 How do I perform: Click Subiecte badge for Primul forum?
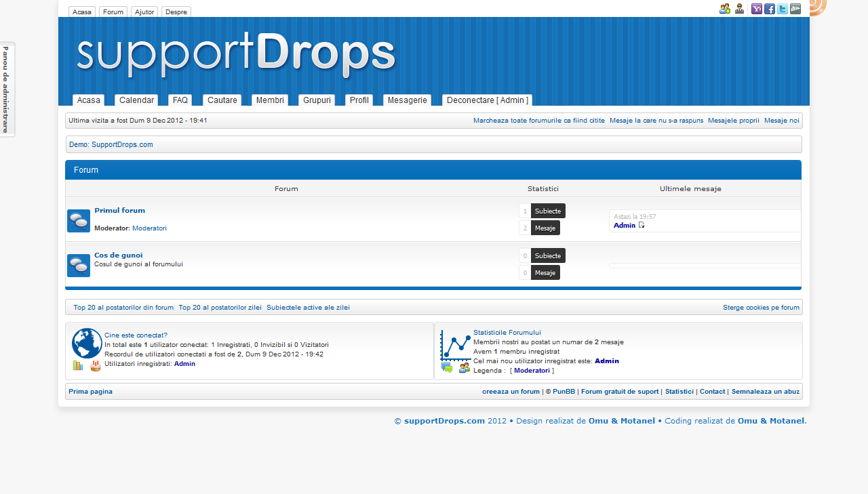pyautogui.click(x=548, y=211)
